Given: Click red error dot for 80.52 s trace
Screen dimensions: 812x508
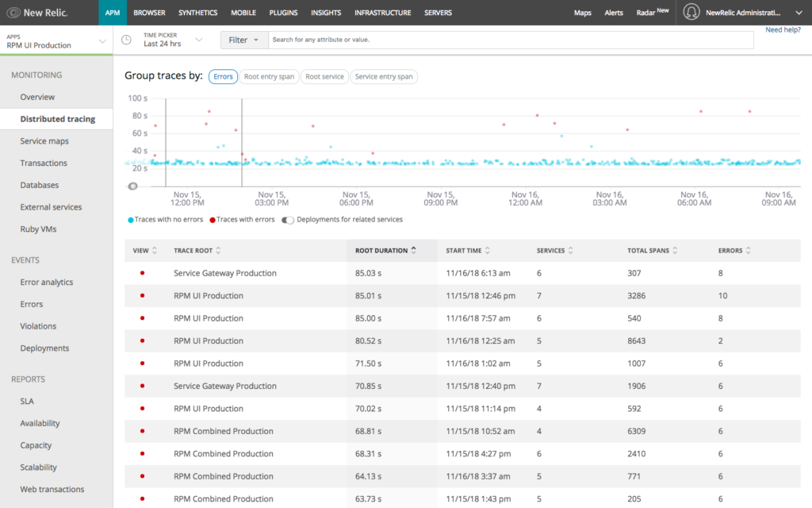Looking at the screenshot, I should [142, 341].
